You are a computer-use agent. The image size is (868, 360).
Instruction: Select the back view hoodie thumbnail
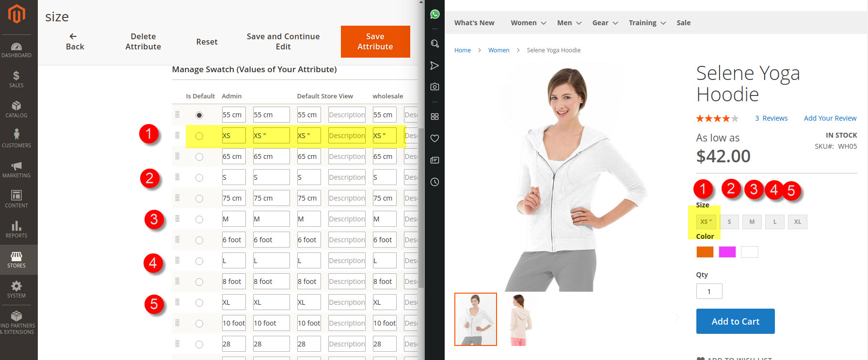pyautogui.click(x=518, y=319)
